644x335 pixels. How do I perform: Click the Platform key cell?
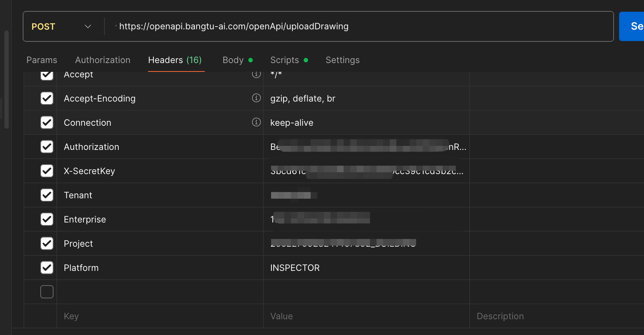pyautogui.click(x=160, y=268)
